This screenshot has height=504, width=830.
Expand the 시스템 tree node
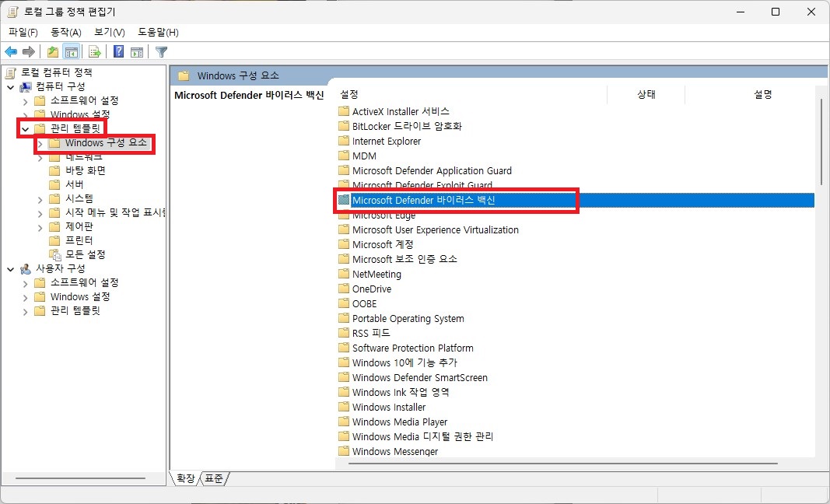tap(40, 199)
